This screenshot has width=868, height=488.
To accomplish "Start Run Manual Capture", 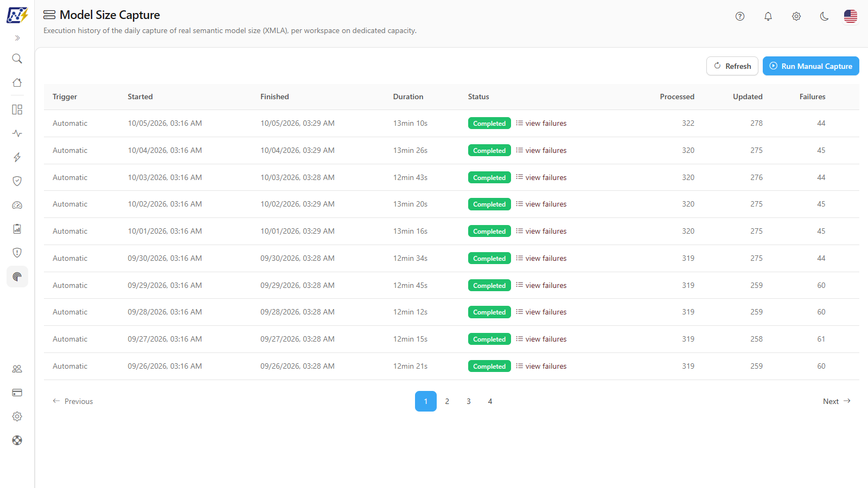I will point(811,66).
